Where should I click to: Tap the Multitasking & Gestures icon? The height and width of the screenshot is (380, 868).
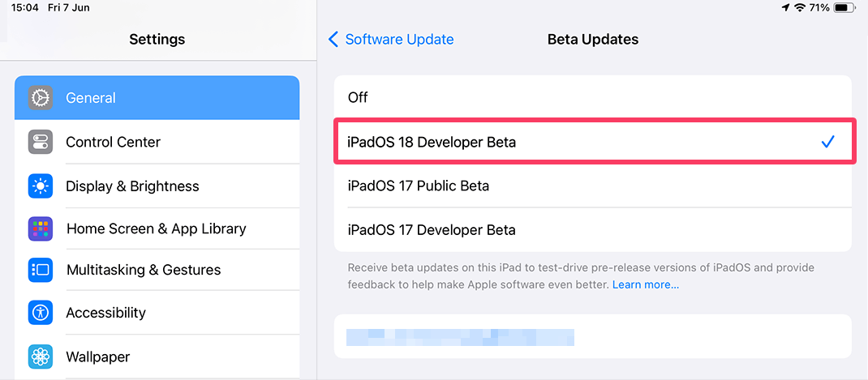pyautogui.click(x=41, y=270)
